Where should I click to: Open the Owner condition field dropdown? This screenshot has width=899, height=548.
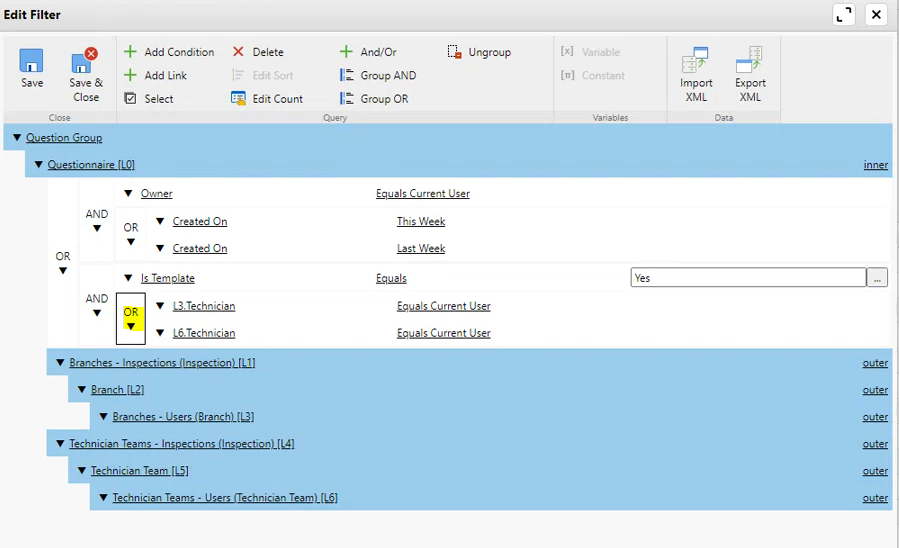129,194
